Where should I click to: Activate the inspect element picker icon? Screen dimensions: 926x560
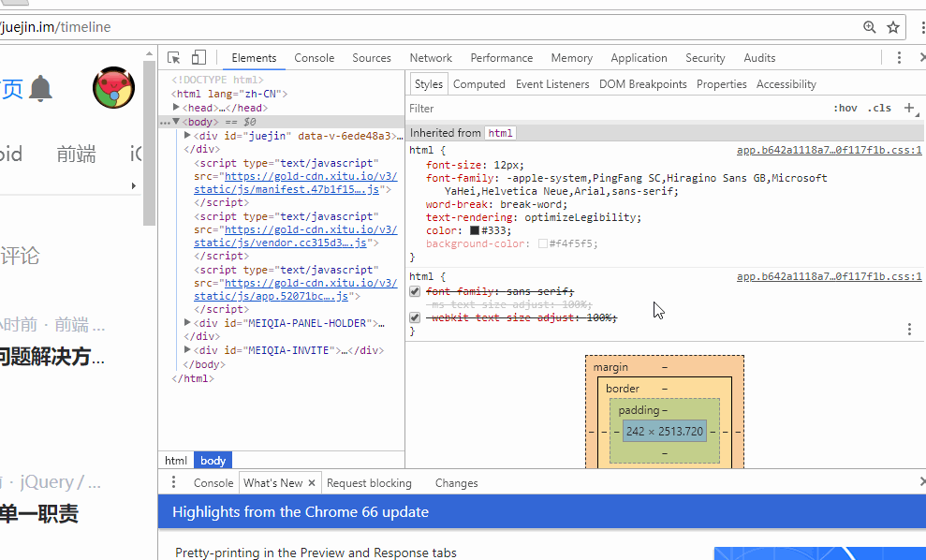(x=174, y=58)
